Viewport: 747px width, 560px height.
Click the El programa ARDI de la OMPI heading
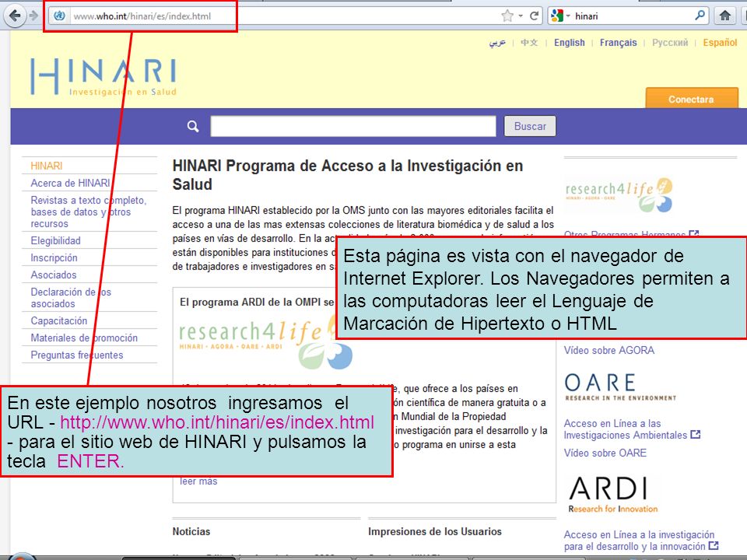(x=256, y=302)
